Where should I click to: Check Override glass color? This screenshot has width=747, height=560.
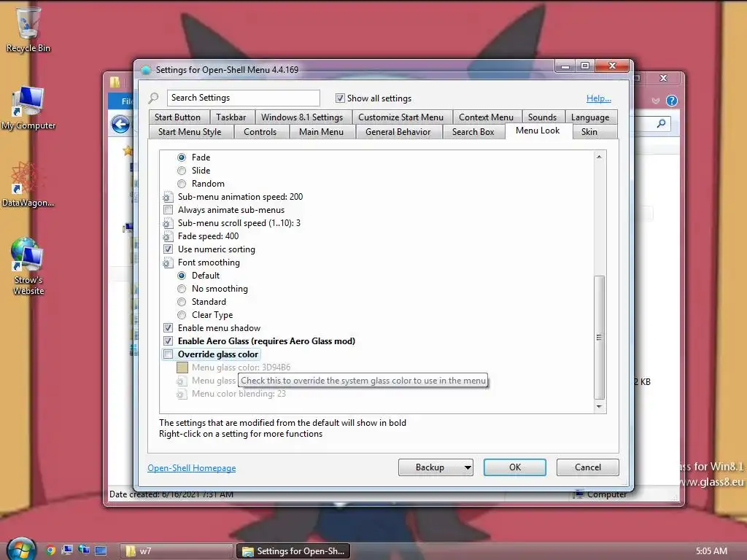169,354
